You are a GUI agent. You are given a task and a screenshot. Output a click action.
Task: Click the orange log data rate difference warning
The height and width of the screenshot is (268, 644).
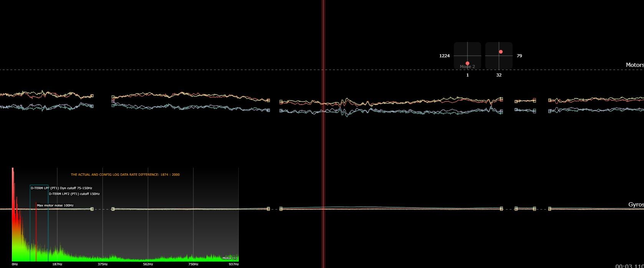(x=125, y=175)
